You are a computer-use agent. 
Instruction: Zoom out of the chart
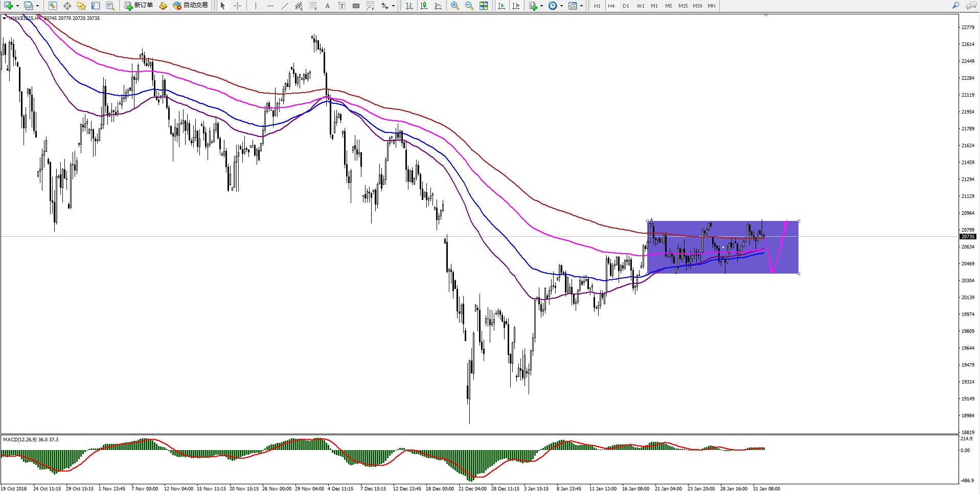coord(469,6)
